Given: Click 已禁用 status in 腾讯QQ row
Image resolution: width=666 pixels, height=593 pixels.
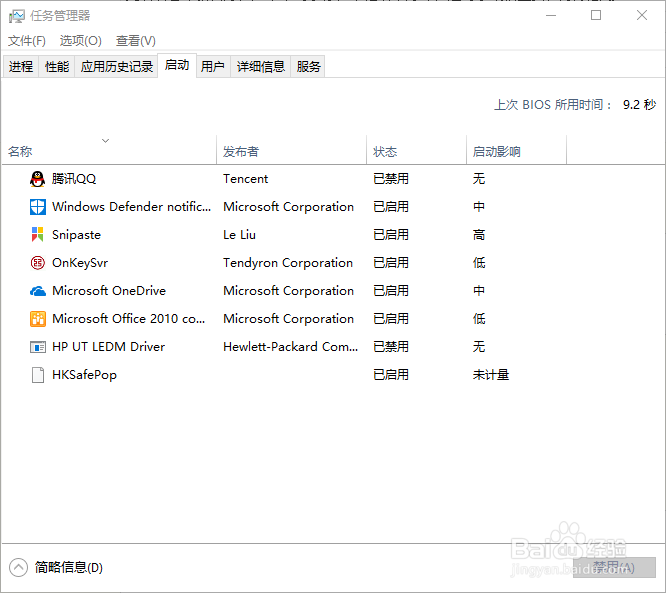Looking at the screenshot, I should coord(391,179).
